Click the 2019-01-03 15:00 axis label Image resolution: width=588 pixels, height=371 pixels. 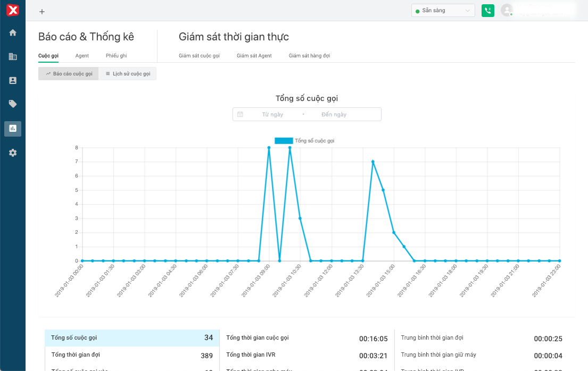click(380, 281)
